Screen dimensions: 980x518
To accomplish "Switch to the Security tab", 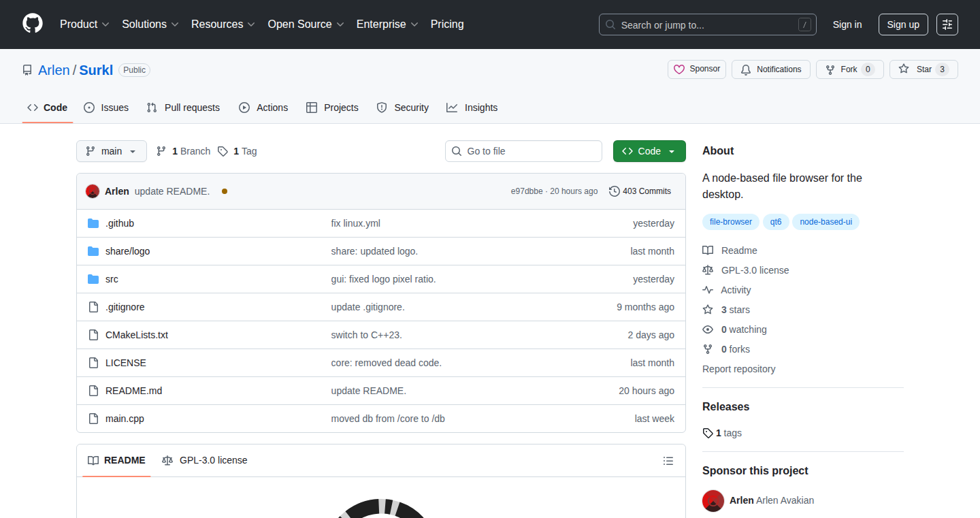I will [x=403, y=108].
